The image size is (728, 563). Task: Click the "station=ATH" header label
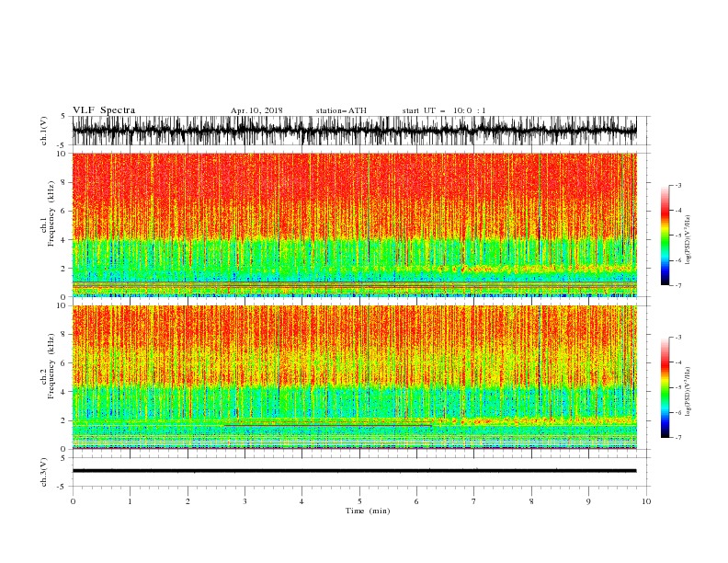pyautogui.click(x=341, y=110)
